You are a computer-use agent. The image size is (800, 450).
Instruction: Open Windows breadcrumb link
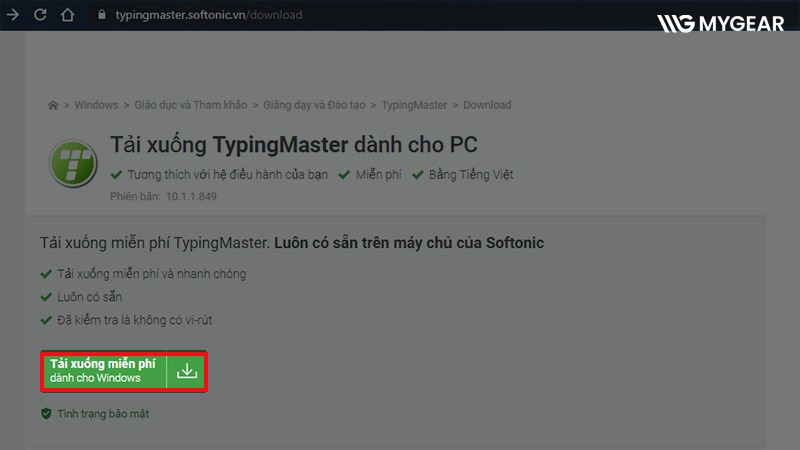click(x=96, y=105)
